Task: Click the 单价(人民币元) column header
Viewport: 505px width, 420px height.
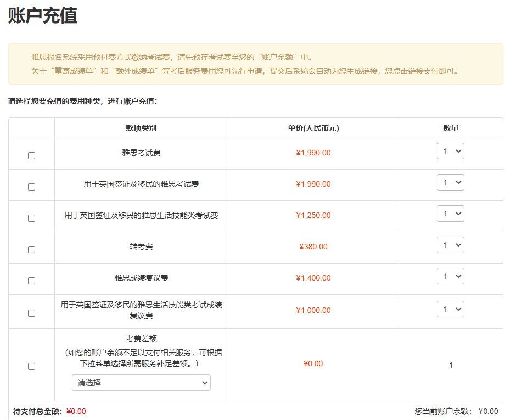Action: (x=313, y=128)
